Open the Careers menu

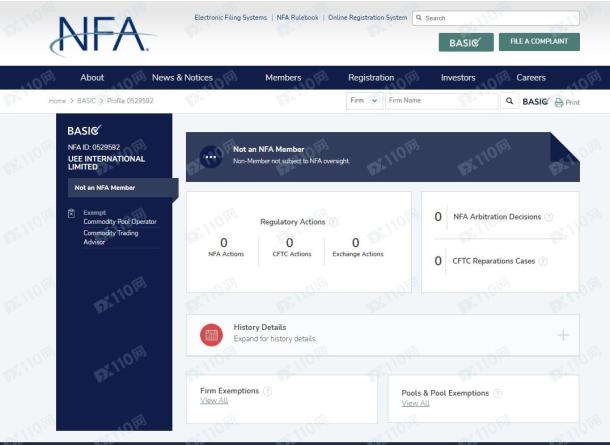[531, 77]
